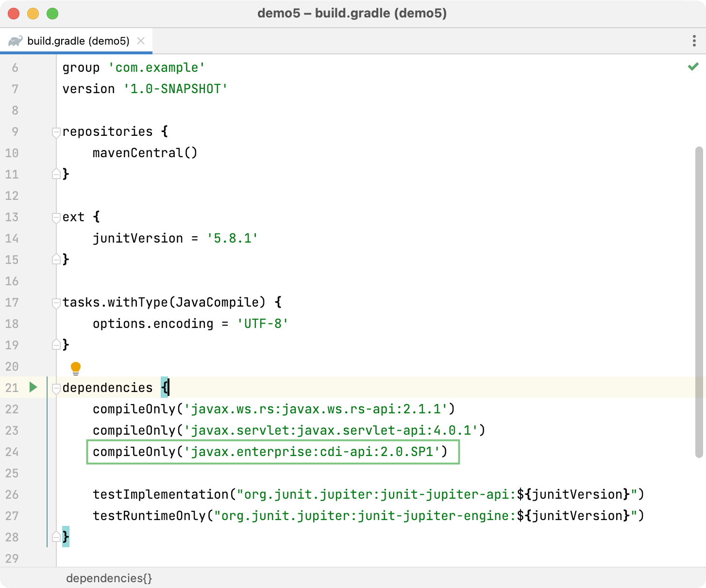Click the Gradle elephant icon on the tab
The width and height of the screenshot is (706, 588).
[x=16, y=41]
